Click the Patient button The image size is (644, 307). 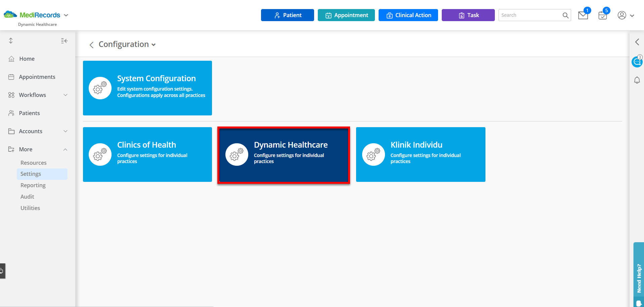click(288, 15)
